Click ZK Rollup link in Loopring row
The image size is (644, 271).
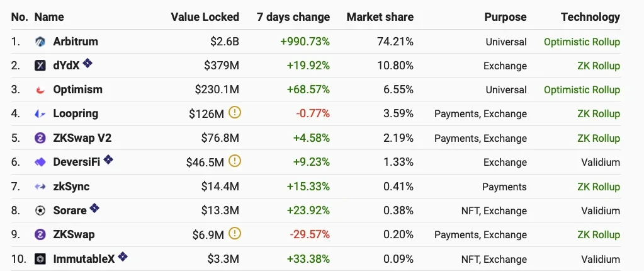click(x=598, y=114)
